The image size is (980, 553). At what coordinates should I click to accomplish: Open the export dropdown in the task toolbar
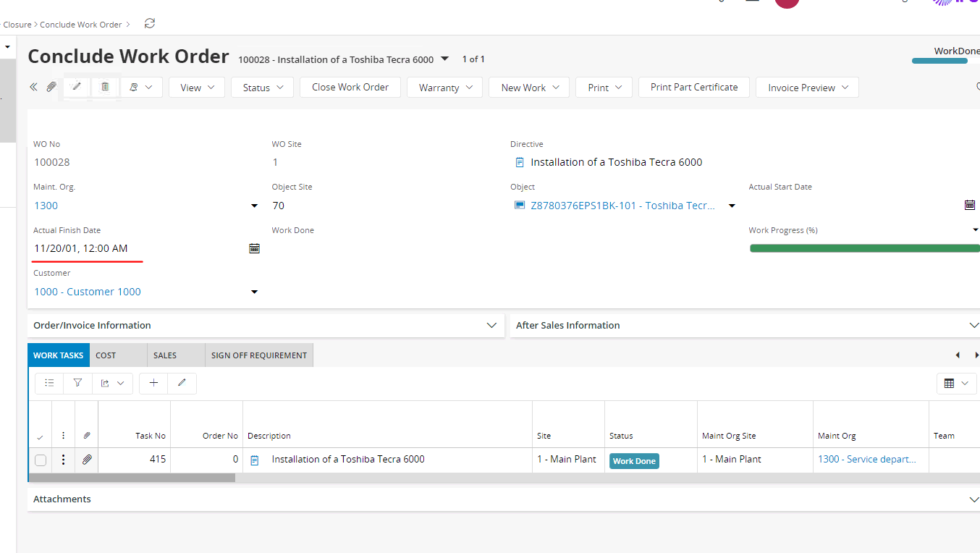(x=112, y=383)
